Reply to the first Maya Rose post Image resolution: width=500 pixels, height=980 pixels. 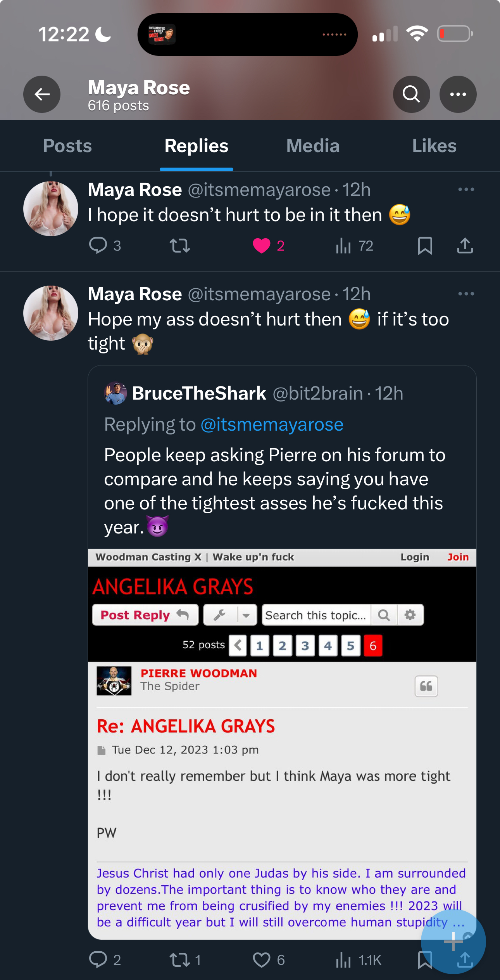[x=98, y=245]
